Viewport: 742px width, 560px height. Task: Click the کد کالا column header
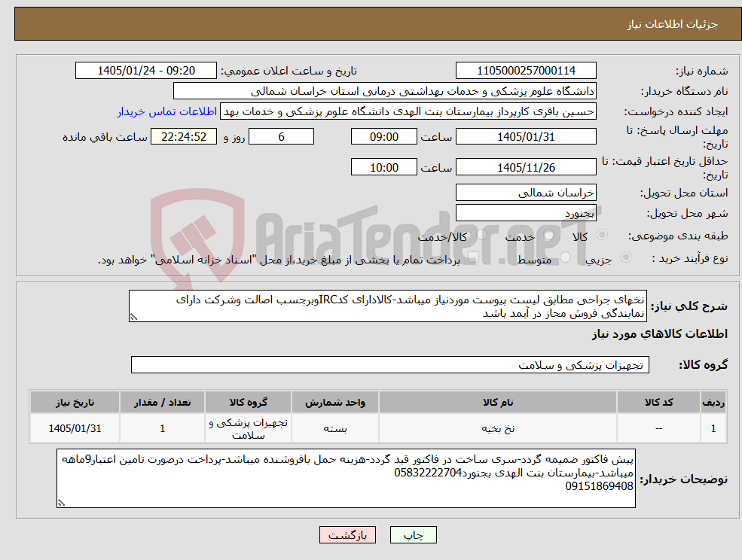(658, 402)
